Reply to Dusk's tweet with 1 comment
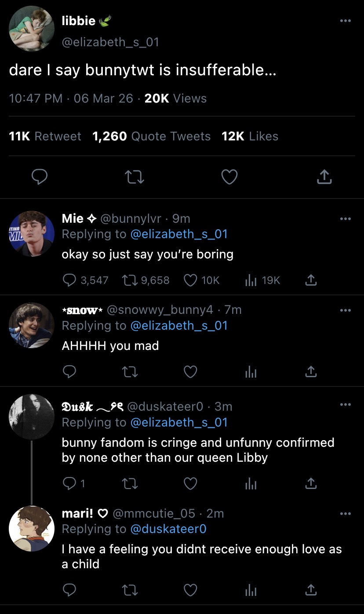364x614 pixels. [69, 484]
